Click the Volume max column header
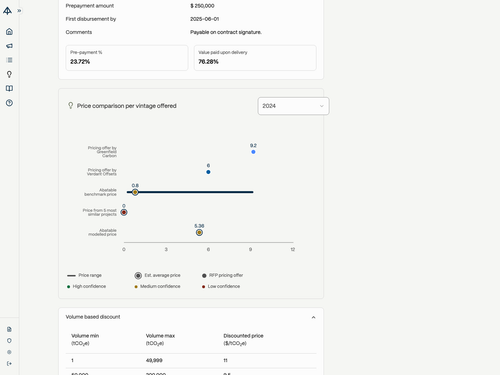This screenshot has width=500, height=375. [160, 339]
